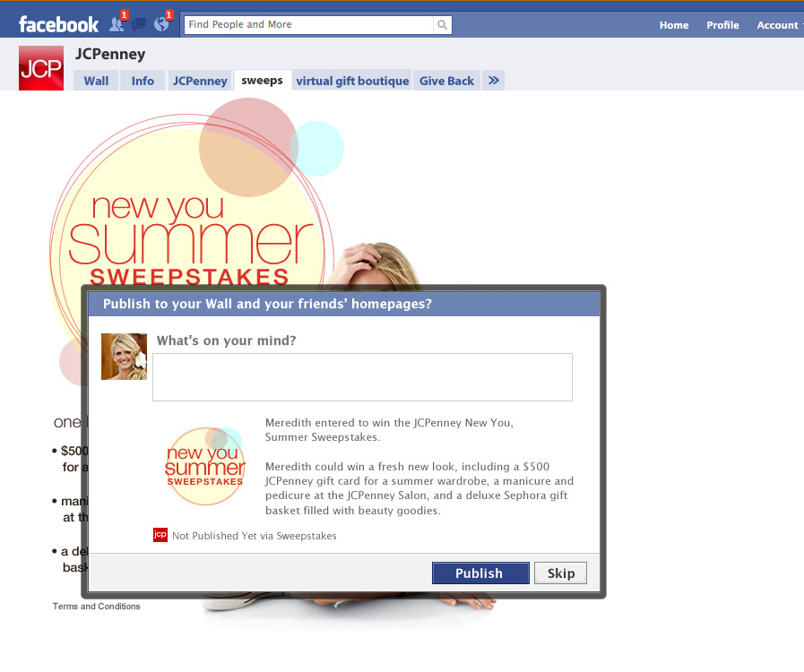Click the Skip button

click(x=560, y=573)
